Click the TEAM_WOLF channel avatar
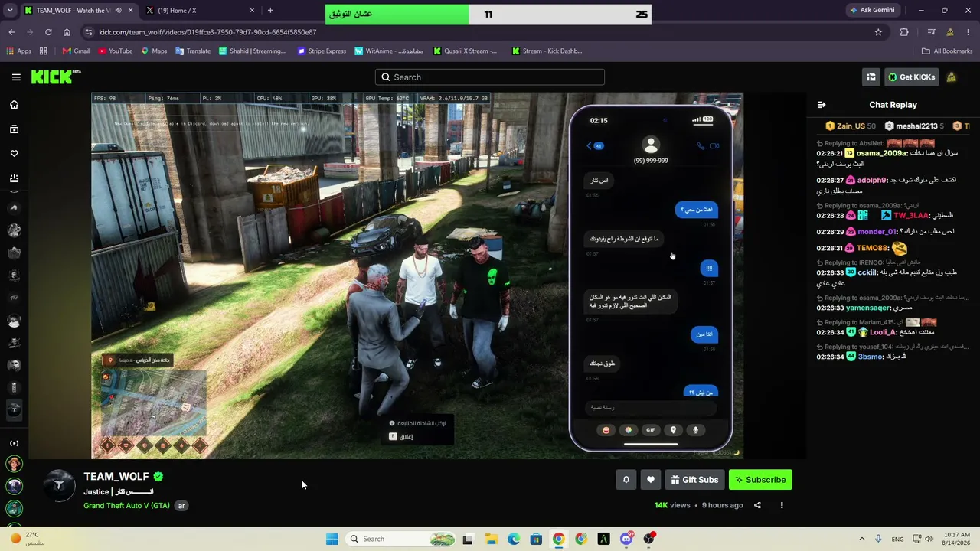 pyautogui.click(x=59, y=487)
